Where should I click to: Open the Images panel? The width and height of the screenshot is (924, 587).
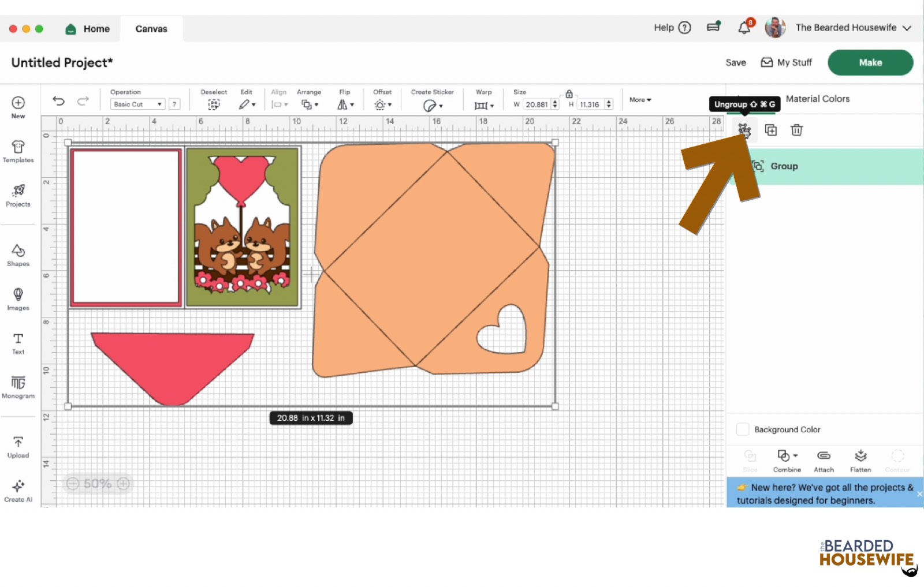(18, 298)
